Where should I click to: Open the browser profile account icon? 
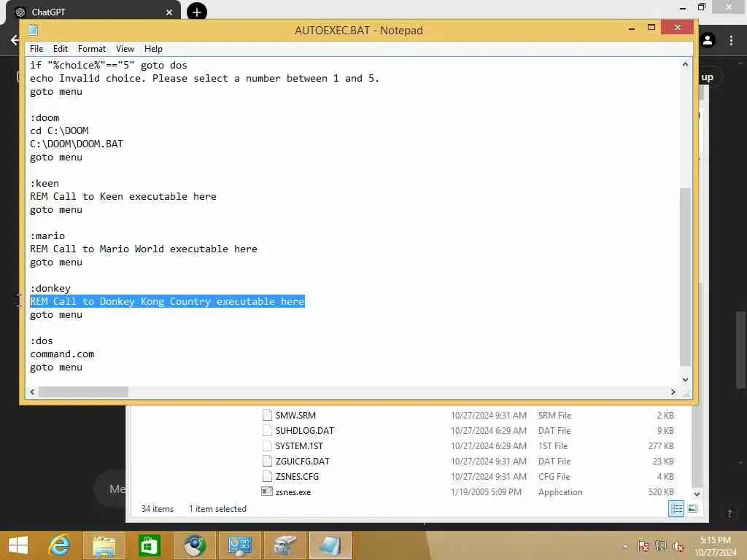708,41
